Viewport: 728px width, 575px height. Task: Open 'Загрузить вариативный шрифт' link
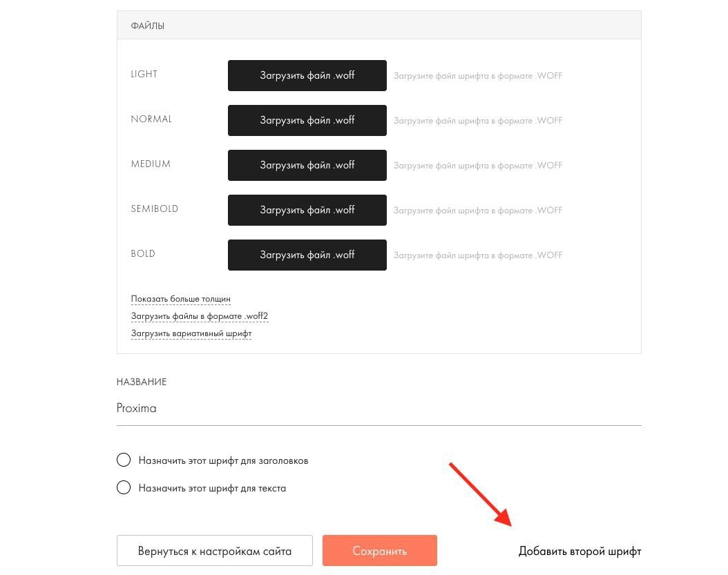point(191,333)
